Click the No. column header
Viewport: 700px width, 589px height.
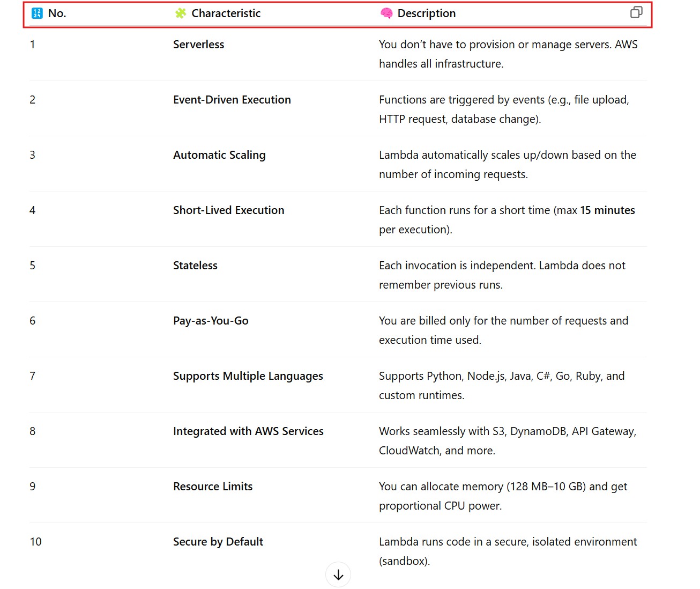point(57,13)
